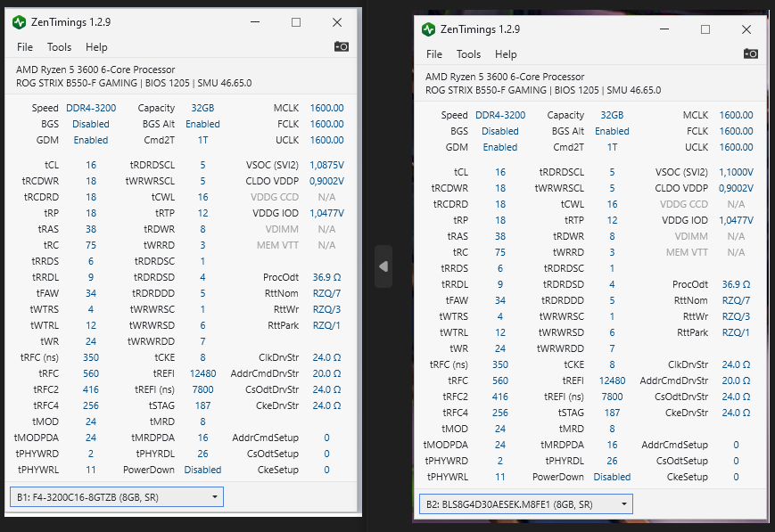Click UCLK 1600.00 value in right window
This screenshot has width=775, height=532.
point(736,147)
